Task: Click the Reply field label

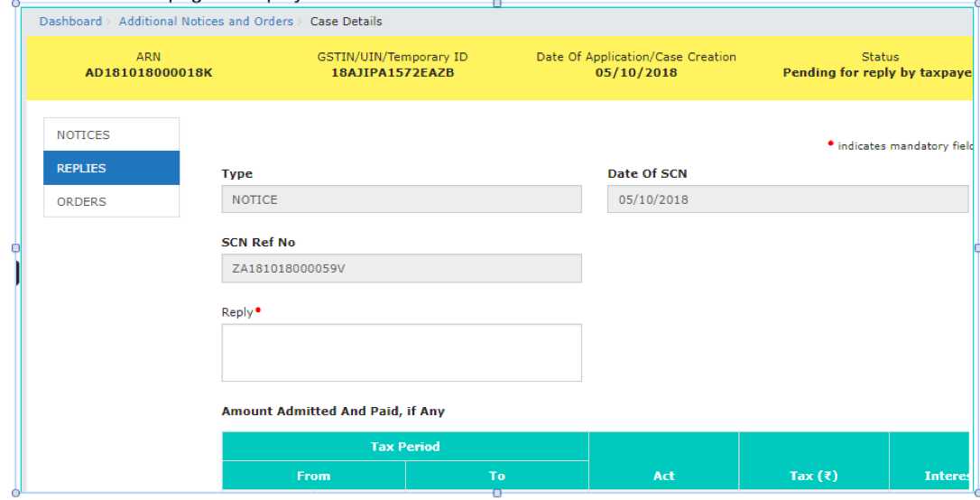Action: [237, 312]
